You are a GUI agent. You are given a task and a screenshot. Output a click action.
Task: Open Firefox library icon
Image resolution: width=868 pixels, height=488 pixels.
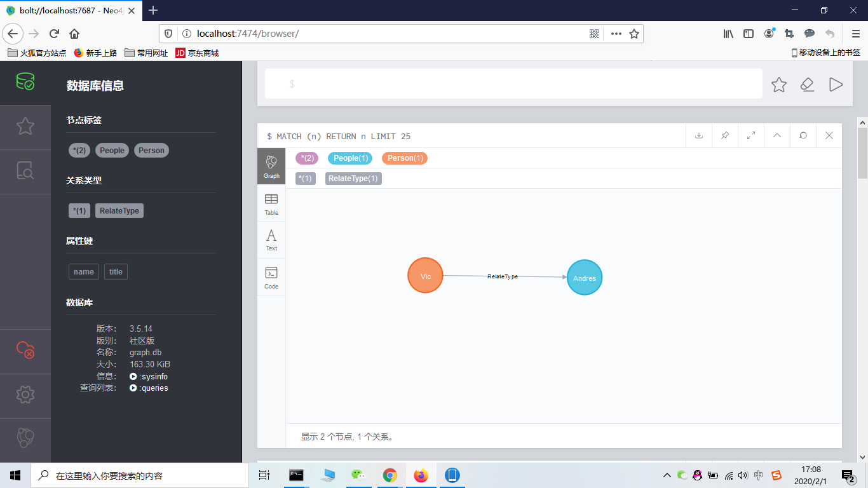728,34
